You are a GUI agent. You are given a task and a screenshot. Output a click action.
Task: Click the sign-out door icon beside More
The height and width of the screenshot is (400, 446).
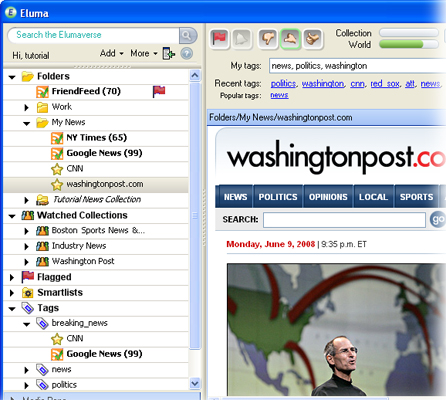tap(169, 54)
